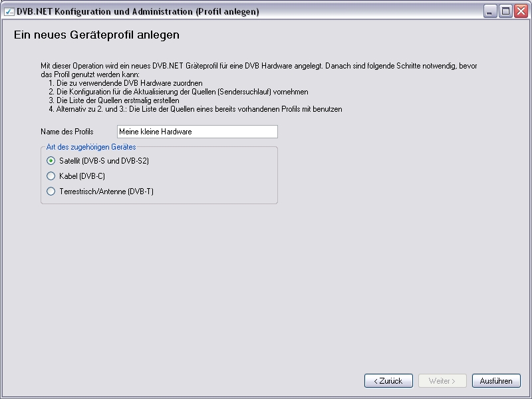The image size is (532, 399).
Task: Click the greyed-out Weiter button
Action: pyautogui.click(x=442, y=381)
